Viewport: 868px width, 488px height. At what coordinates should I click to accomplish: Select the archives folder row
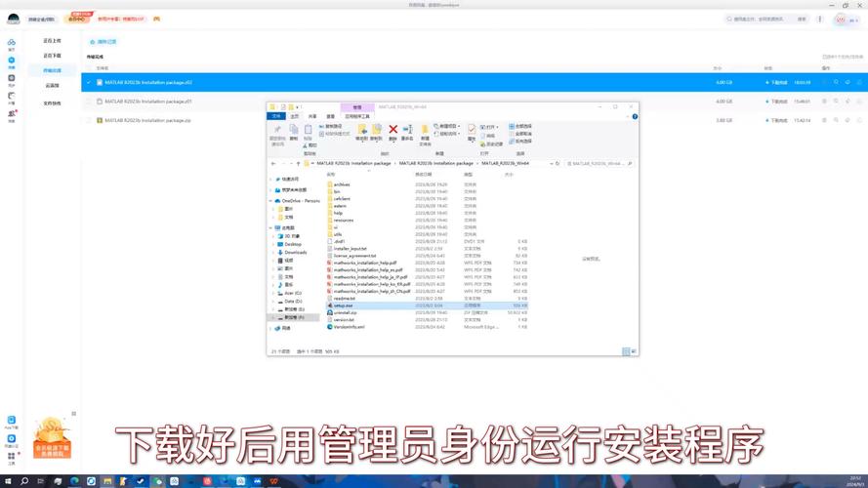(427, 184)
